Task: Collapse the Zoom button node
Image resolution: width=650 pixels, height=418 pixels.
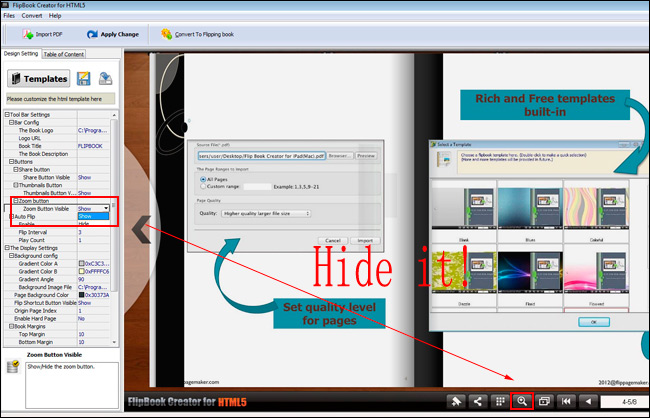Action: click(16, 201)
